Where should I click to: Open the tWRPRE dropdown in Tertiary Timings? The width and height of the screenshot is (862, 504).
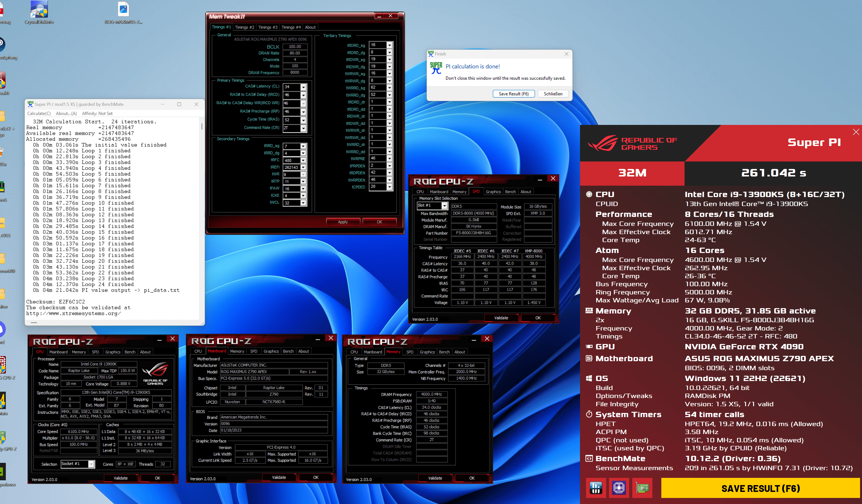point(389,158)
